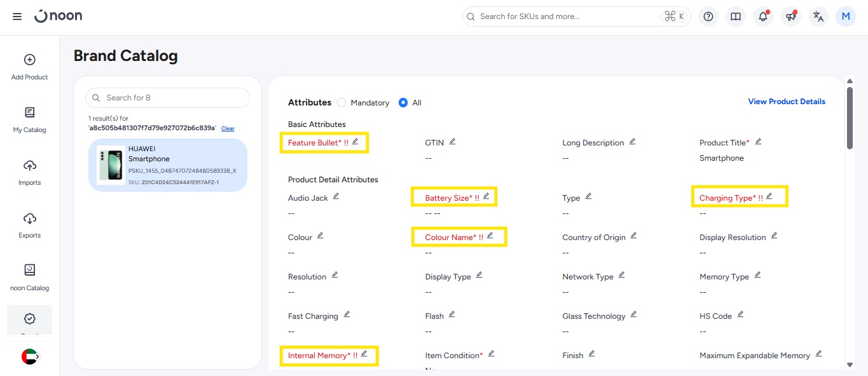Edit the Feature Bullet attribute pencil
This screenshot has height=376, width=868.
coord(355,142)
